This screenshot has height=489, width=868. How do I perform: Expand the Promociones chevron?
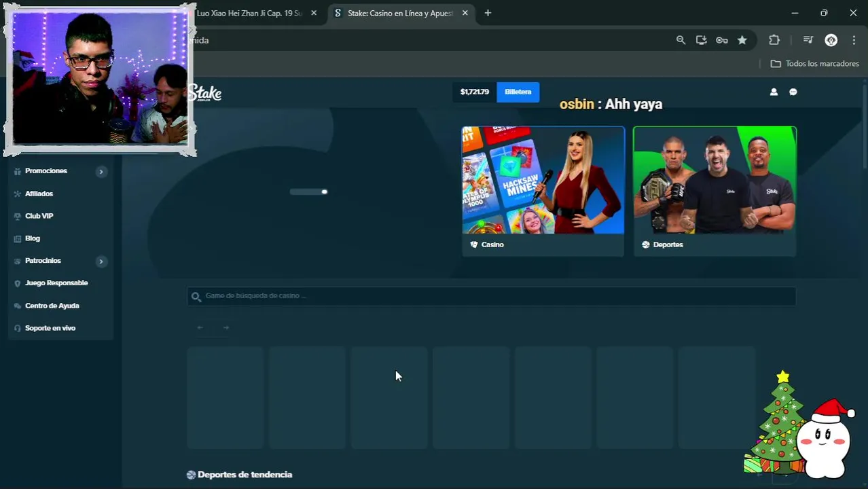(x=101, y=171)
